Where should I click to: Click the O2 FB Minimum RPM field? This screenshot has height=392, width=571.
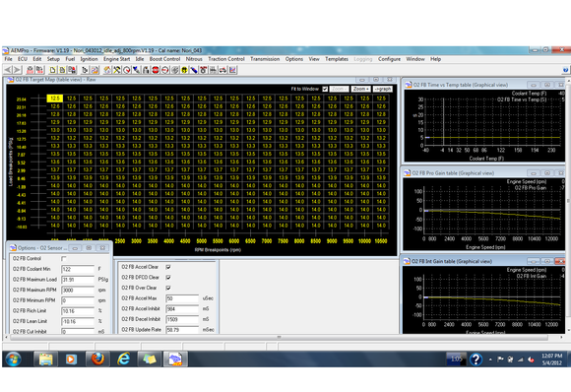pyautogui.click(x=78, y=300)
